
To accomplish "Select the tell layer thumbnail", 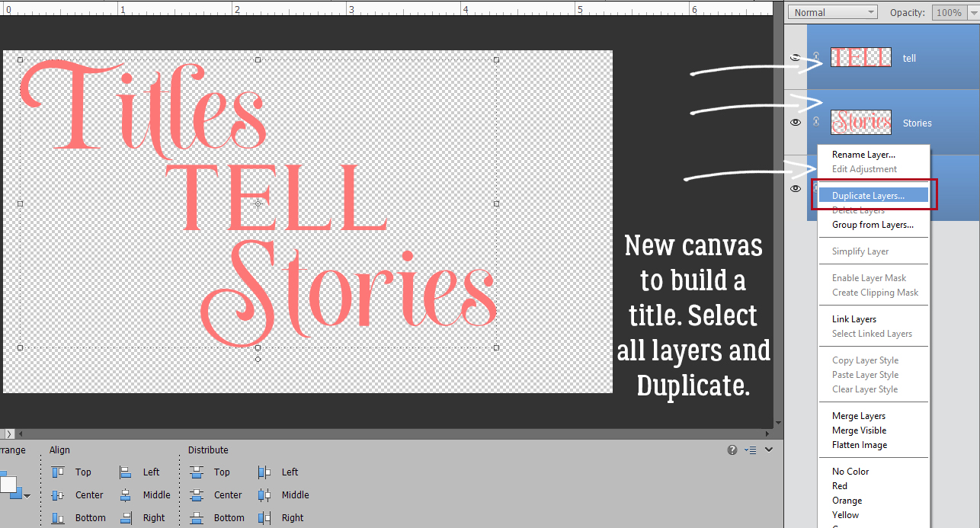I will [x=860, y=57].
